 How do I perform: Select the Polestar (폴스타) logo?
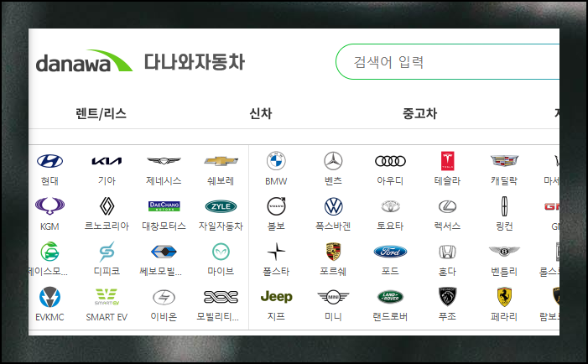point(276,252)
